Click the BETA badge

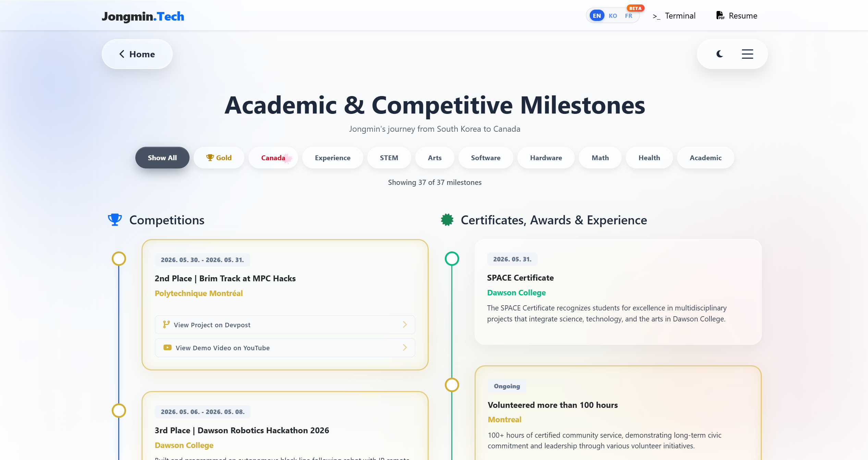pos(635,8)
